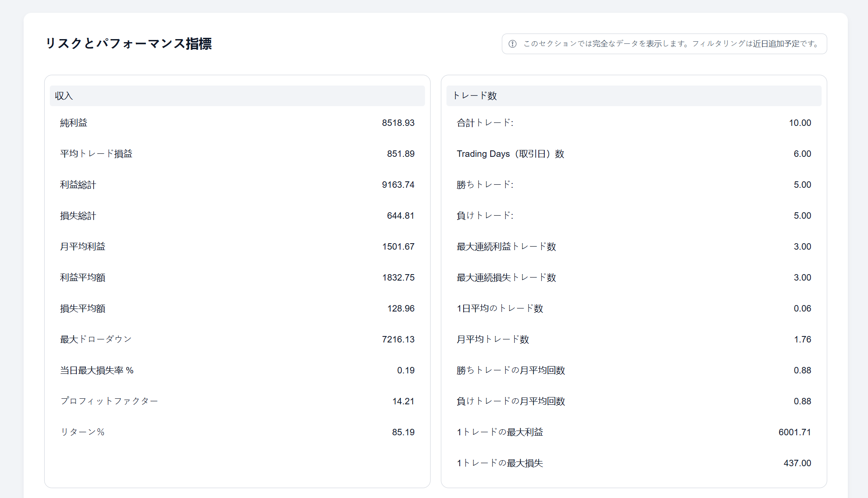Screen dimensions: 868x498
Task: Click the 月平均トレード数 value 1.76
Action: [x=802, y=339]
